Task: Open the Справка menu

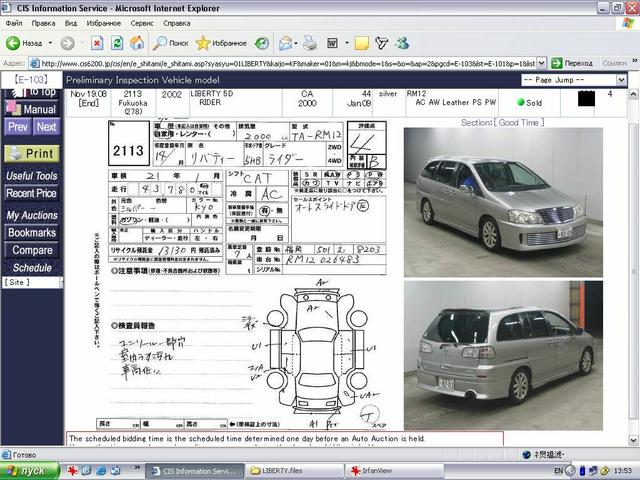Action: pos(176,23)
